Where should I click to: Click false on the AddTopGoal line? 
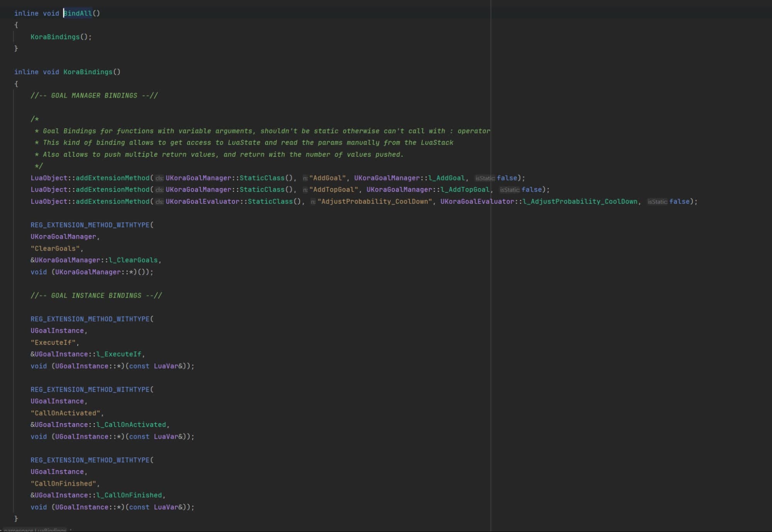click(x=531, y=190)
